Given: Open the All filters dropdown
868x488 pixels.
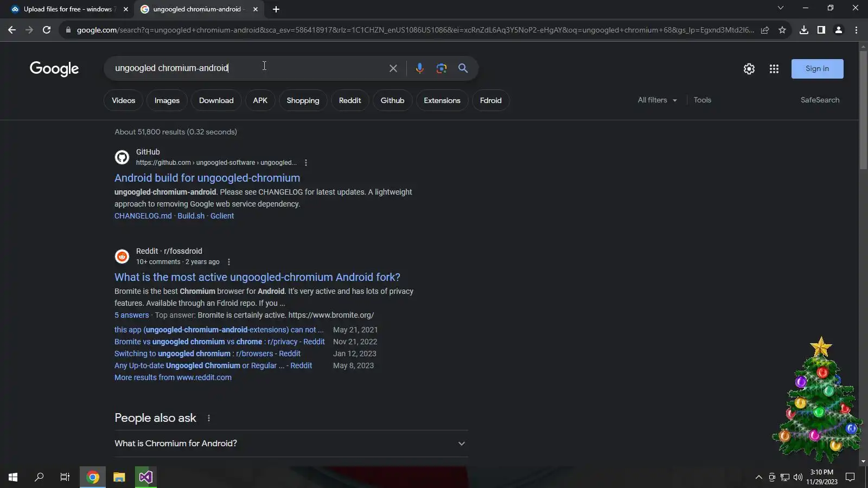Looking at the screenshot, I should coord(658,100).
